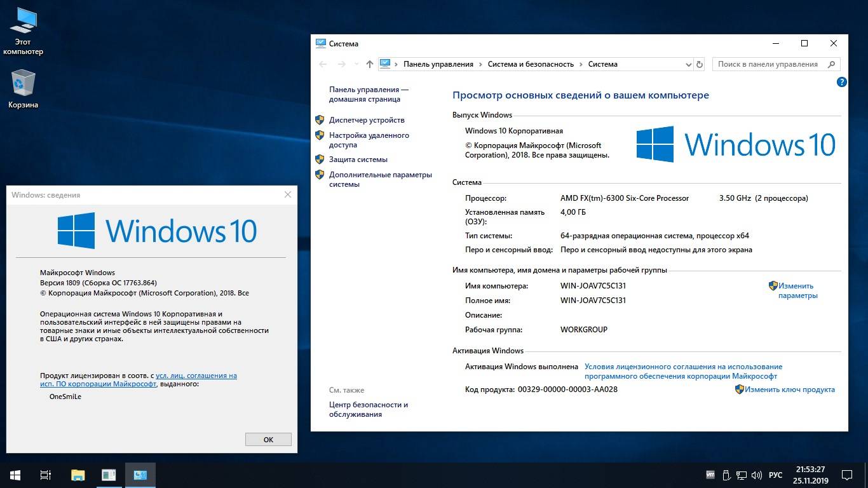Switch to the winver taskbar button

point(109,475)
